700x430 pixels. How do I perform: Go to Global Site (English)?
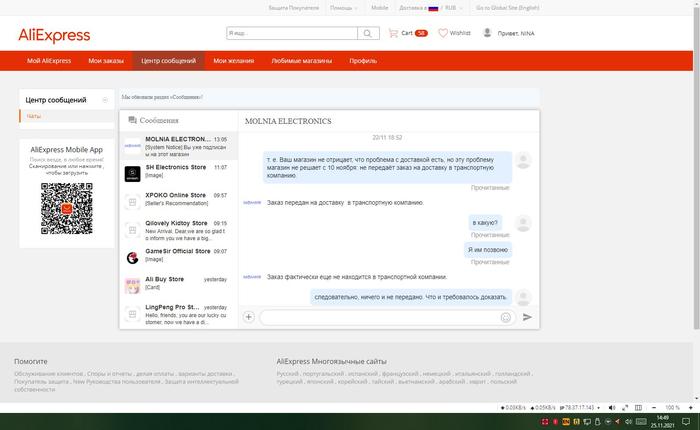508,8
